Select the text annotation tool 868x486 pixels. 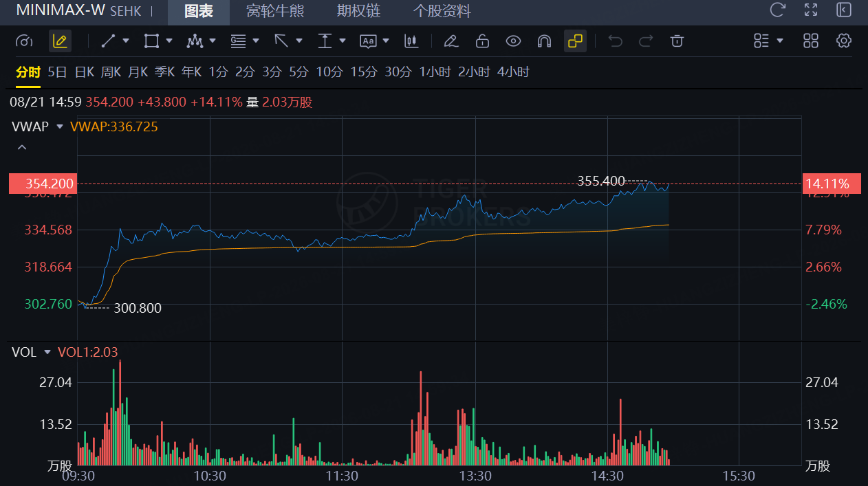(368, 41)
